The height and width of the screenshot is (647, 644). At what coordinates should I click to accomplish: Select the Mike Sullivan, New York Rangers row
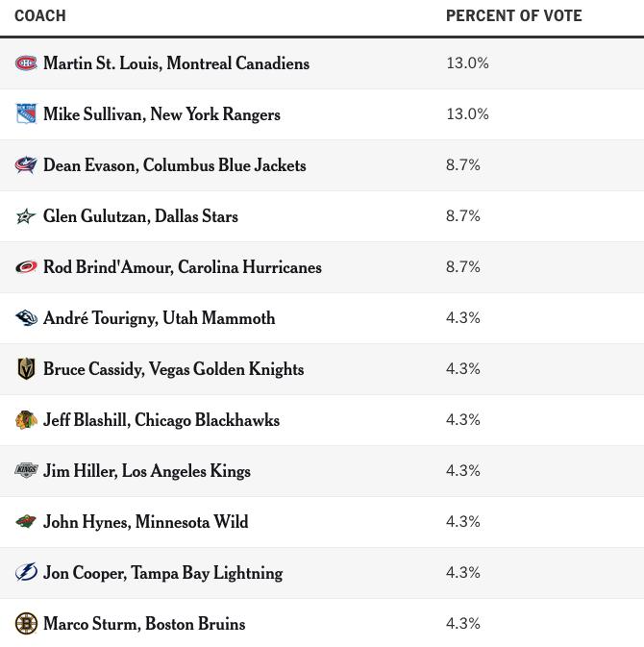click(x=322, y=114)
